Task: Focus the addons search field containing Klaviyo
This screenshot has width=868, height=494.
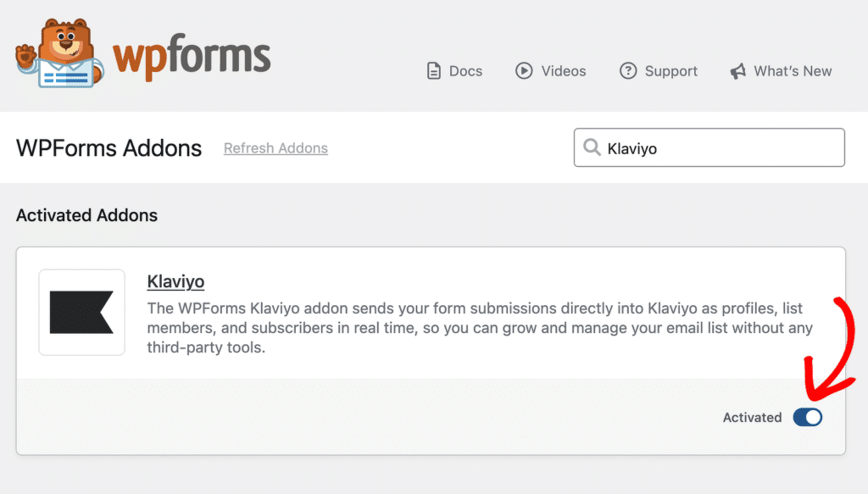Action: pyautogui.click(x=709, y=147)
